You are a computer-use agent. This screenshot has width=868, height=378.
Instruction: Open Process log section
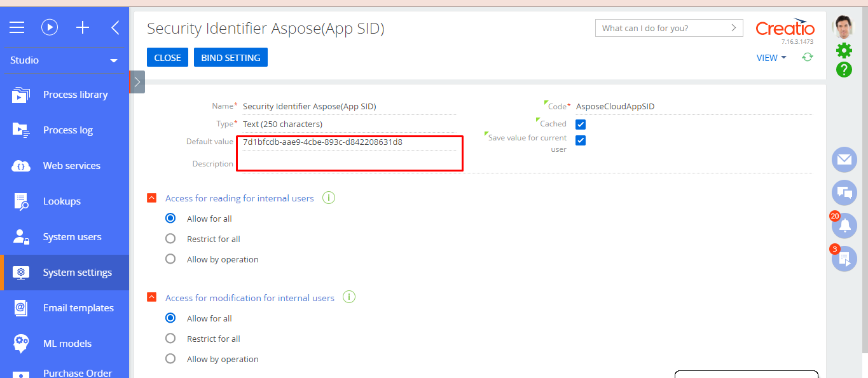tap(68, 130)
